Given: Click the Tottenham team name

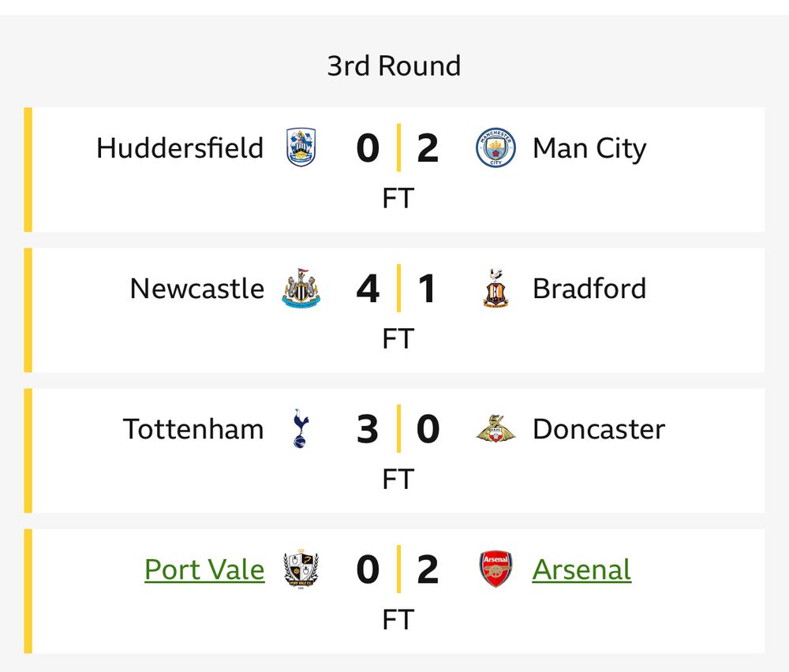Looking at the screenshot, I should (x=193, y=429).
